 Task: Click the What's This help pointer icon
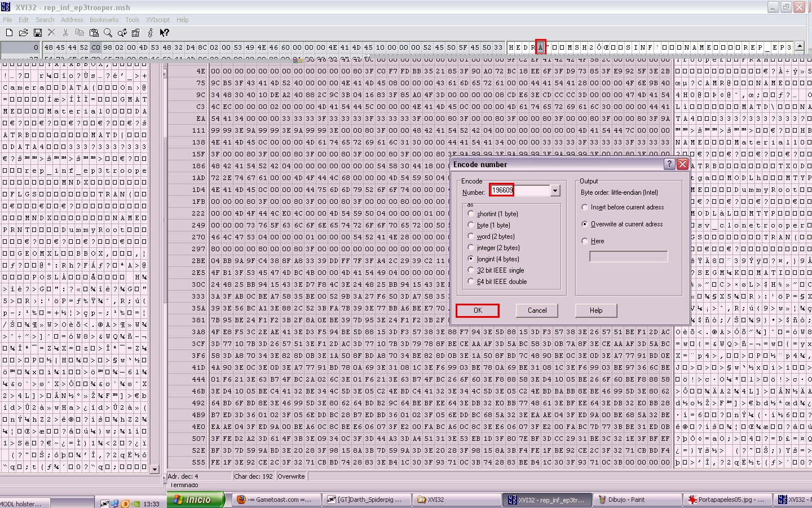(164, 33)
